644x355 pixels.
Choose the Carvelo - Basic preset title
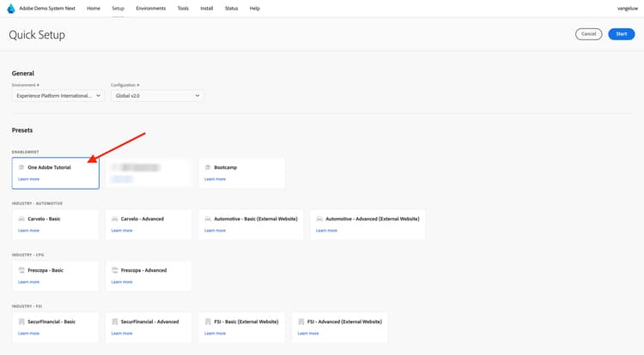point(44,219)
